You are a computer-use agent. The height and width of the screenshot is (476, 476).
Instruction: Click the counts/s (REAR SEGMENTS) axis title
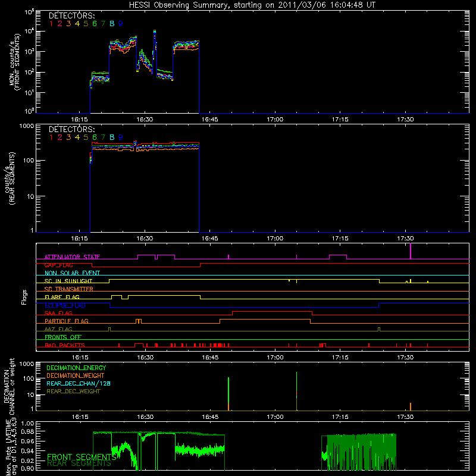(x=10, y=178)
